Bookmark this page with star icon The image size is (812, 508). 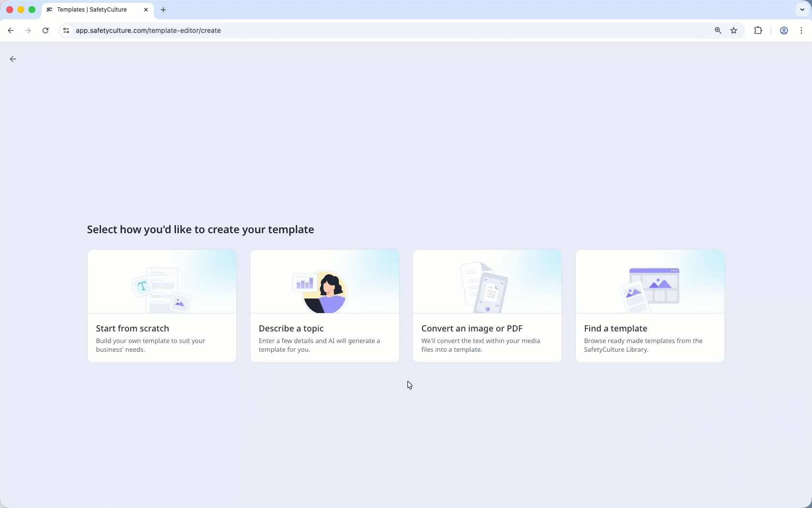pyautogui.click(x=734, y=30)
